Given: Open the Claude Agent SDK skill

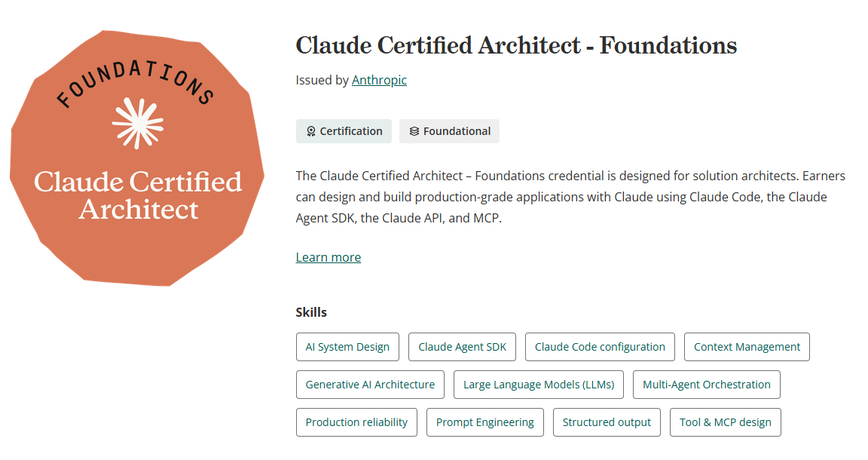Looking at the screenshot, I should click(462, 347).
